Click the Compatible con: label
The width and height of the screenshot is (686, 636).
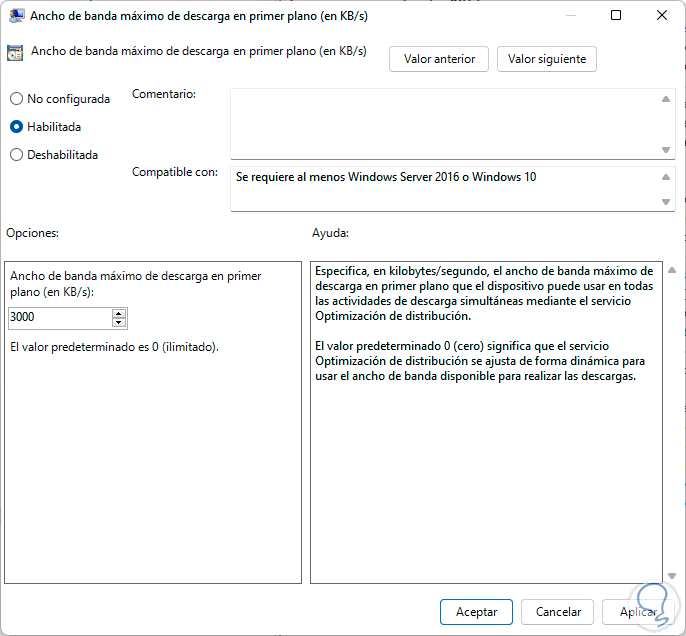(175, 172)
